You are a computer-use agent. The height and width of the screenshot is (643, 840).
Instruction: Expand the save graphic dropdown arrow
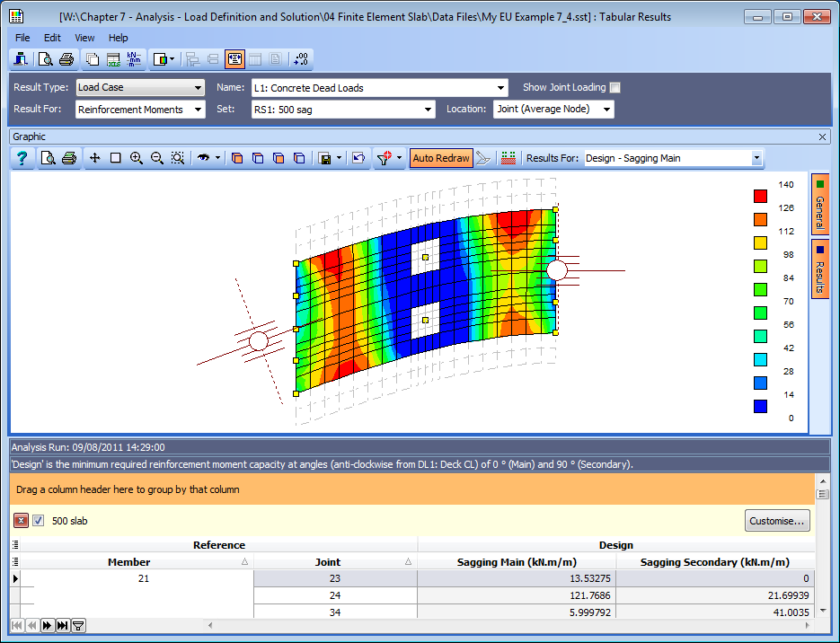(339, 158)
